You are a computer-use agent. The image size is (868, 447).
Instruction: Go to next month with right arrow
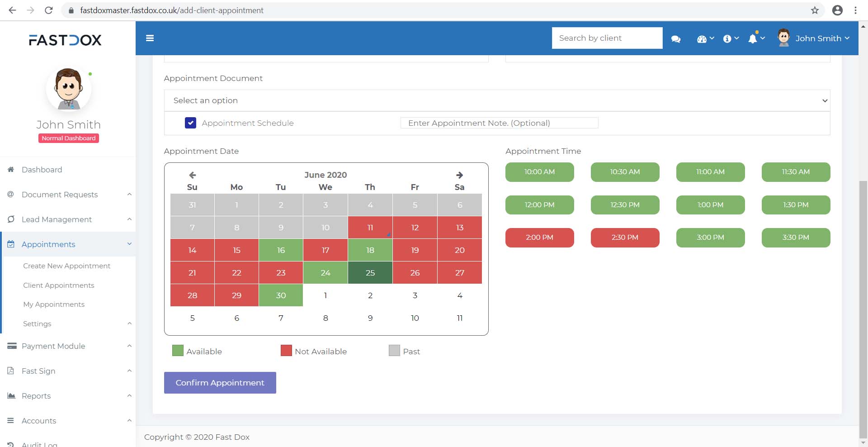459,175
